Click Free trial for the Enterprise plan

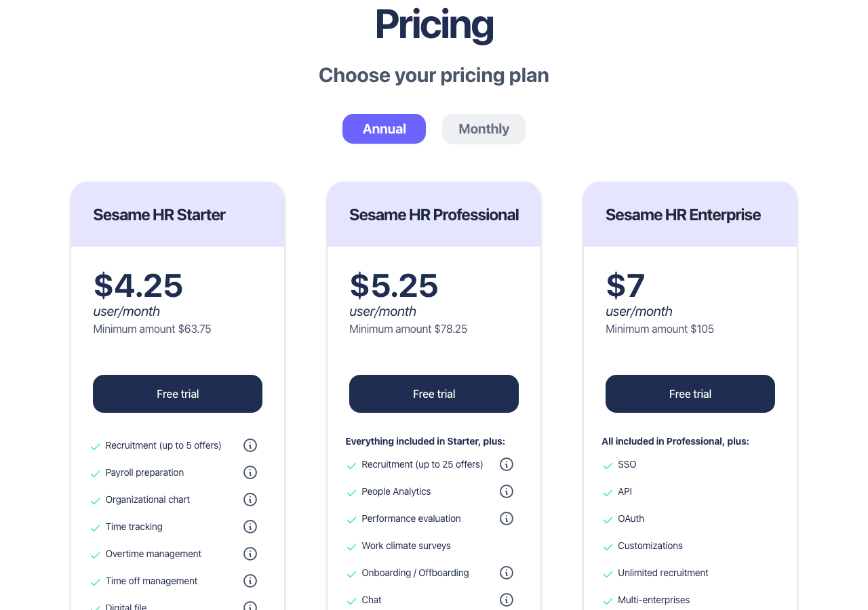pyautogui.click(x=690, y=394)
